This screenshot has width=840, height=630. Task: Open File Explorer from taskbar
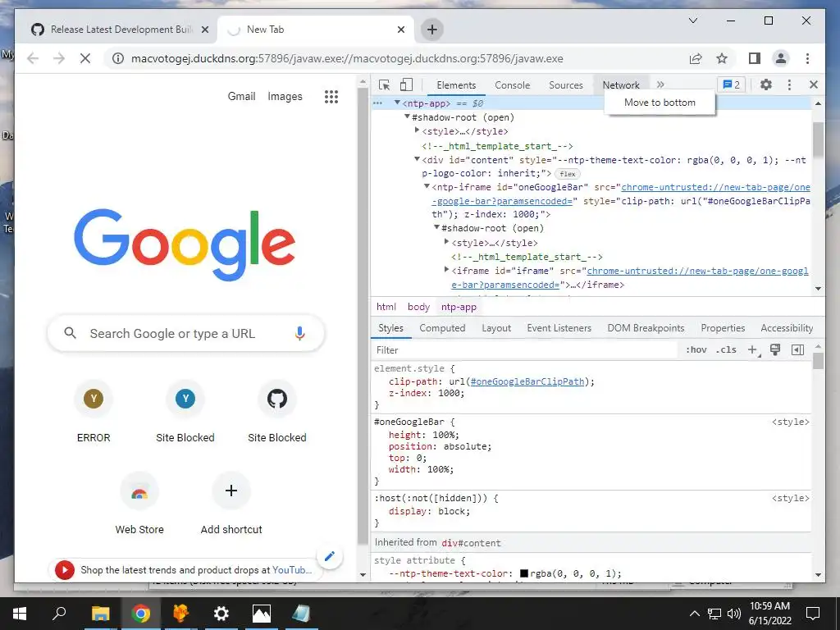click(100, 614)
